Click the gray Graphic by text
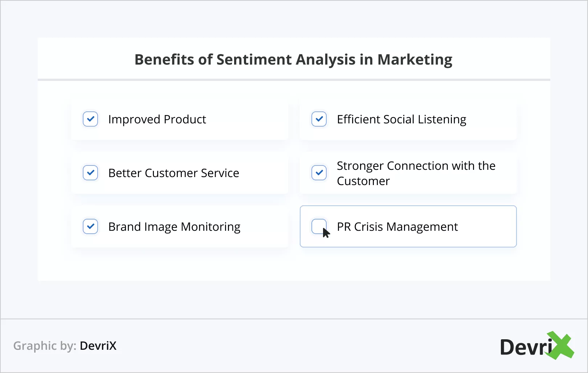Screen dimensions: 588x373 (x=45, y=346)
